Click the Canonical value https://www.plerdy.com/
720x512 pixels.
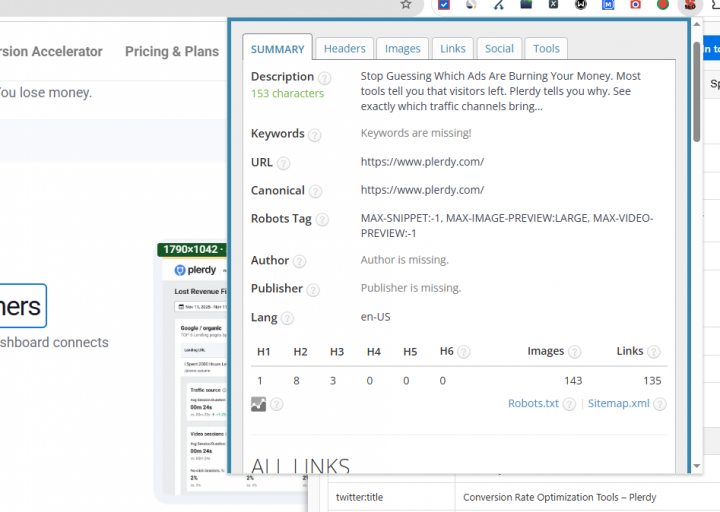pyautogui.click(x=422, y=190)
